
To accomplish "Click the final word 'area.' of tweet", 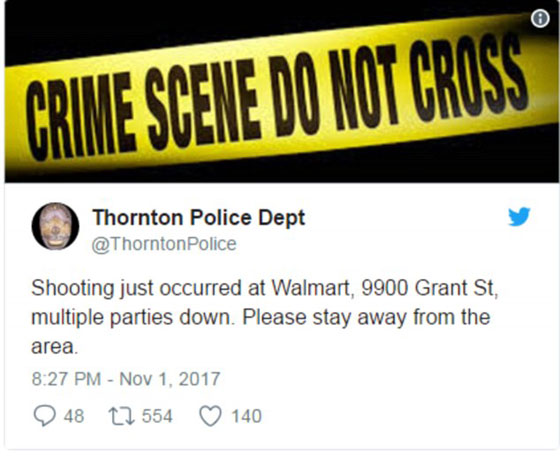I will click(x=54, y=347).
